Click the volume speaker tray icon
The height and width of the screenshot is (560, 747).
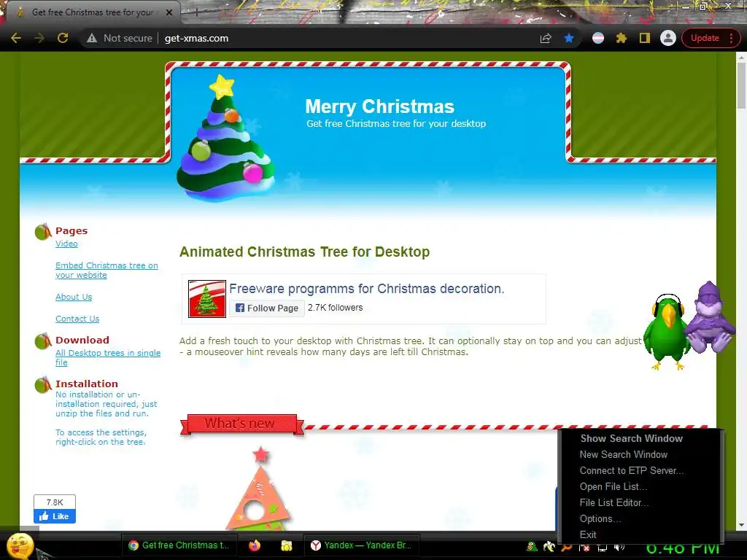pyautogui.click(x=619, y=548)
